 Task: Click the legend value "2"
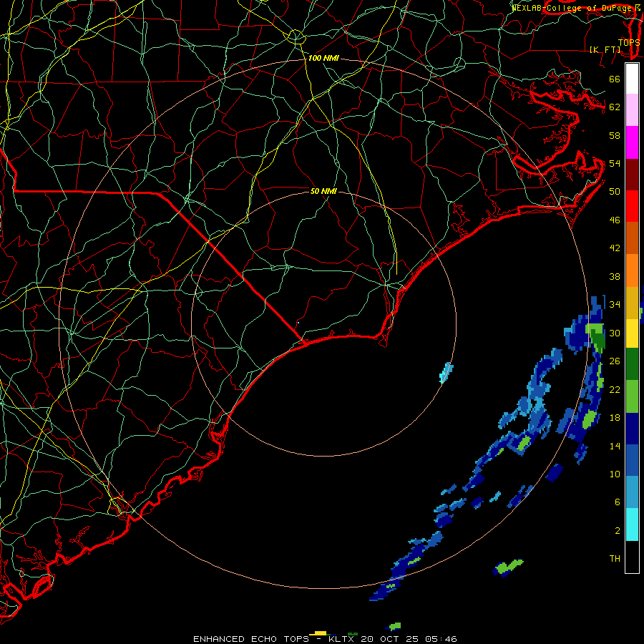tap(618, 531)
